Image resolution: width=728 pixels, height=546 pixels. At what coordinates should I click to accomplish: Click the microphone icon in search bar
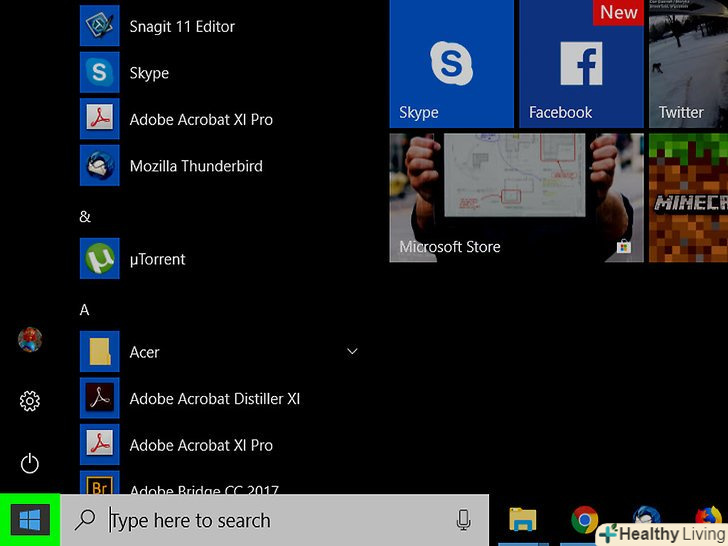463,520
